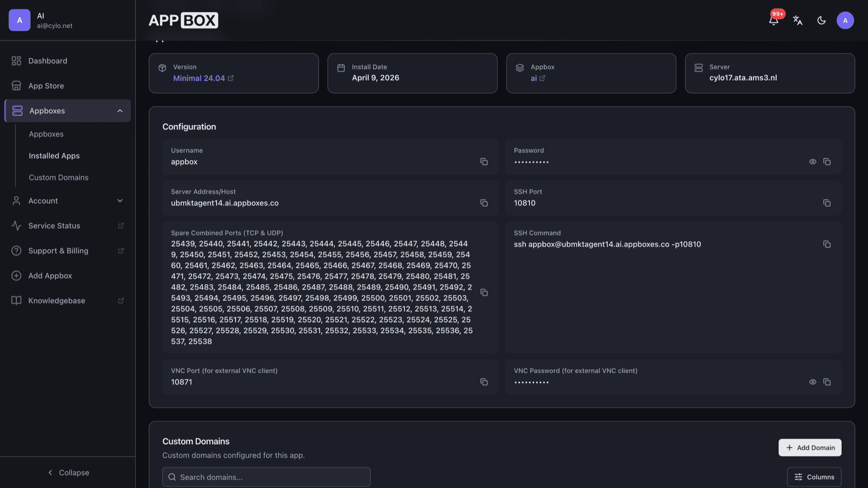The width and height of the screenshot is (868, 488).
Task: Select host ubmktagent14.ai.appboxes.co text
Action: (x=225, y=203)
